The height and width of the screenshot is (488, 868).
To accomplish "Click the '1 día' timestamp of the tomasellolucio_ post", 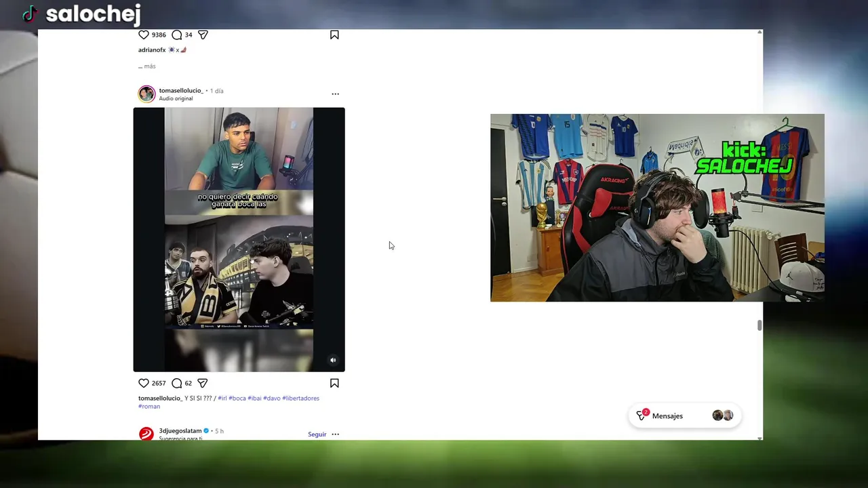I will pos(217,91).
